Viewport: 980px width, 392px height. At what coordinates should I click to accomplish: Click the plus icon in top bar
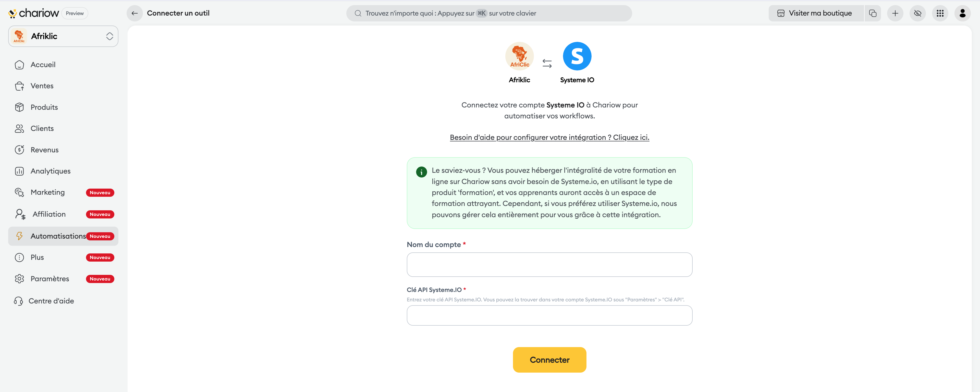[895, 13]
